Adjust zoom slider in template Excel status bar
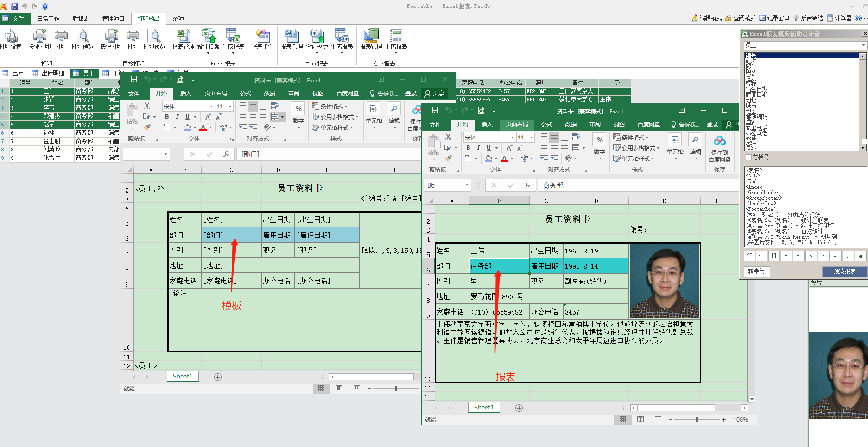 [396, 389]
